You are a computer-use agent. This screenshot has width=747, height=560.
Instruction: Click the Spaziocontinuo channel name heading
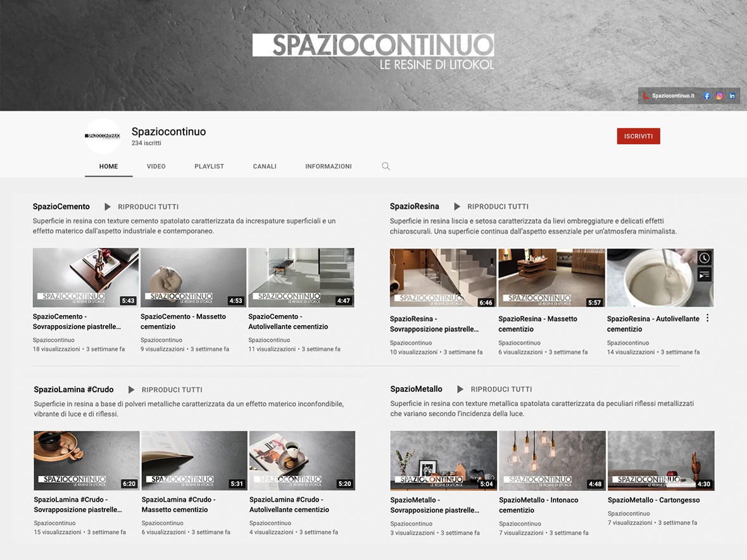click(168, 132)
